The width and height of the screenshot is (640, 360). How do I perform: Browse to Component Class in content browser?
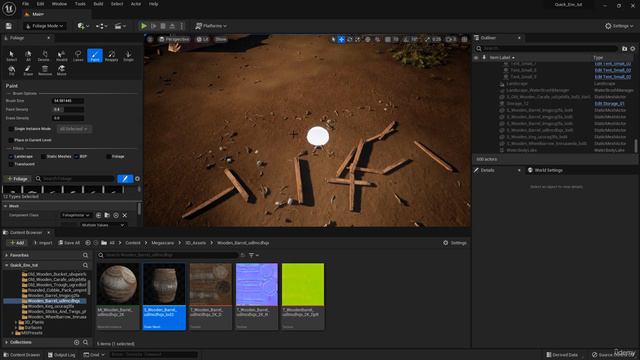coord(107,215)
